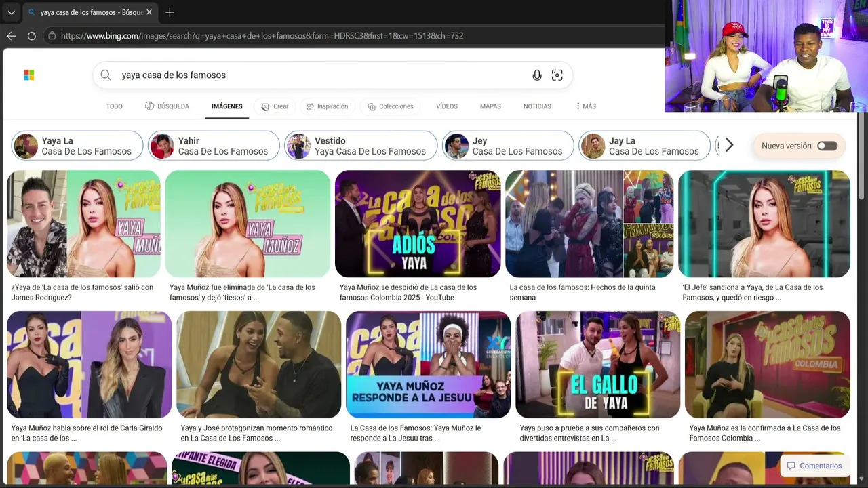Open the 'Adiós Yaya' image thumbnail
This screenshot has height=488, width=868.
tap(418, 224)
